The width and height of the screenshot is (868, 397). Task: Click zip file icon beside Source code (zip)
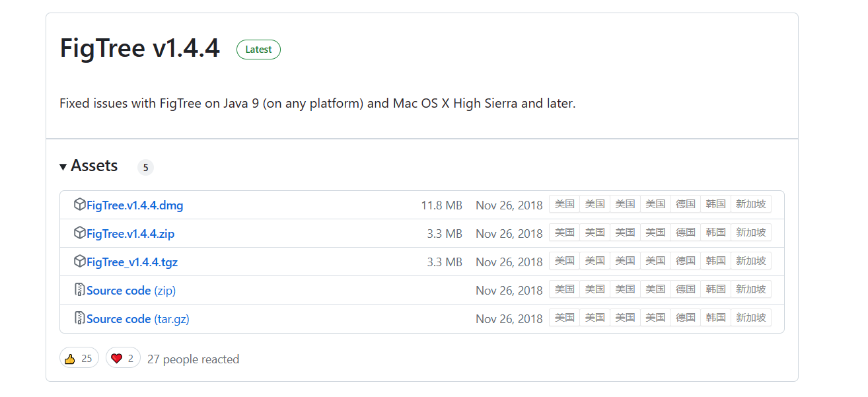click(x=80, y=290)
